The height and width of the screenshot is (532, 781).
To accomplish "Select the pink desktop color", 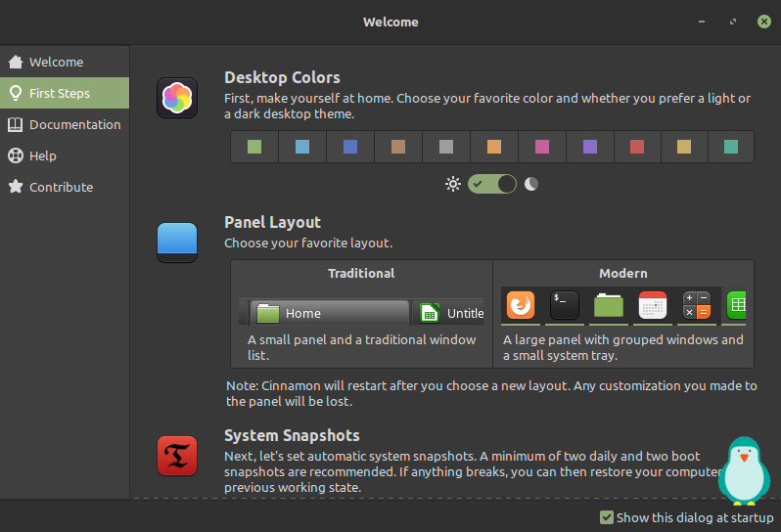I will click(542, 147).
